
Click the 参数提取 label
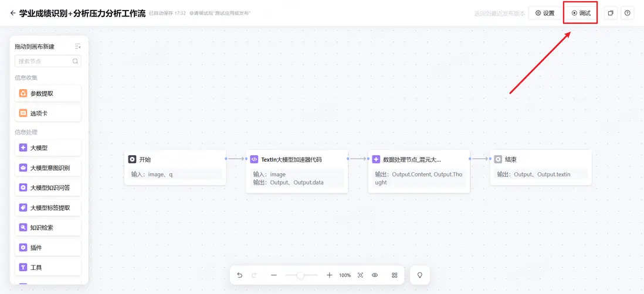(x=42, y=94)
